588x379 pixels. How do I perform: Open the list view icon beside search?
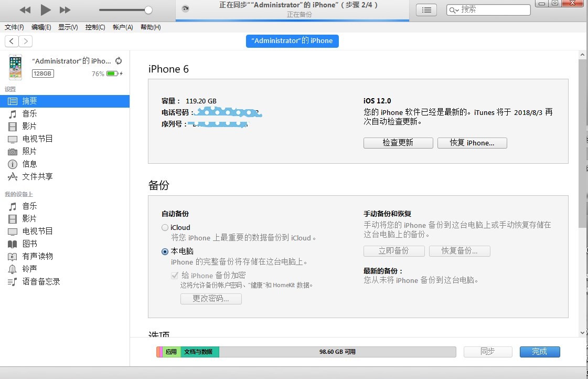point(427,10)
